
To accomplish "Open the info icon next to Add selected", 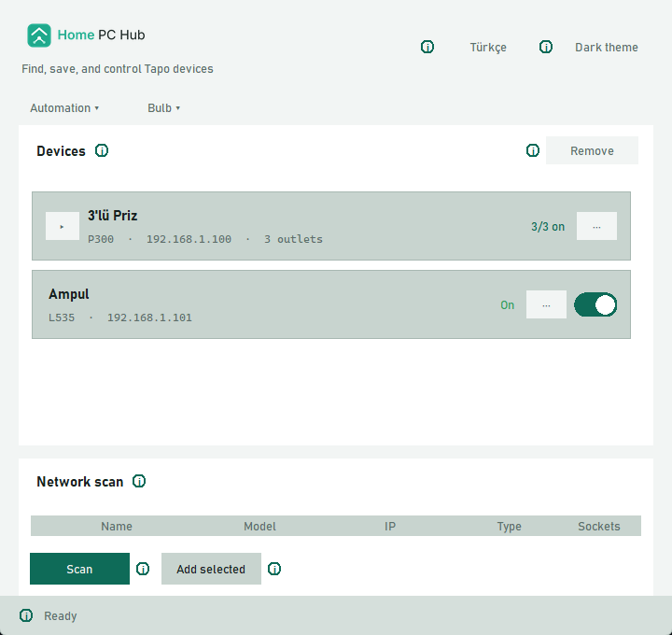I will tap(274, 569).
